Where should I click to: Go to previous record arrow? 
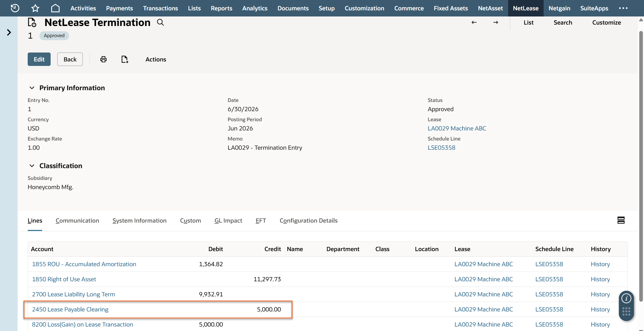(474, 22)
